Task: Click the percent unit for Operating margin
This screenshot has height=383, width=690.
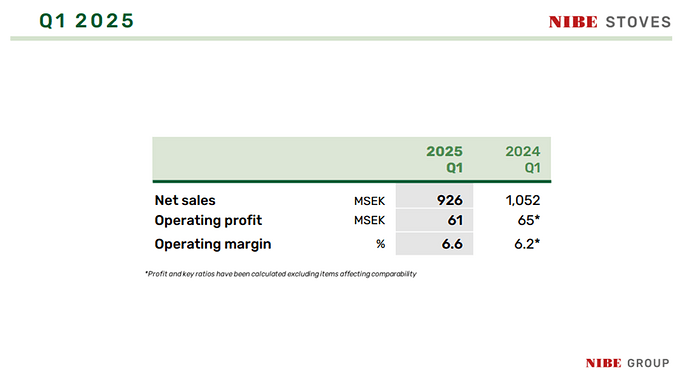Action: [381, 244]
